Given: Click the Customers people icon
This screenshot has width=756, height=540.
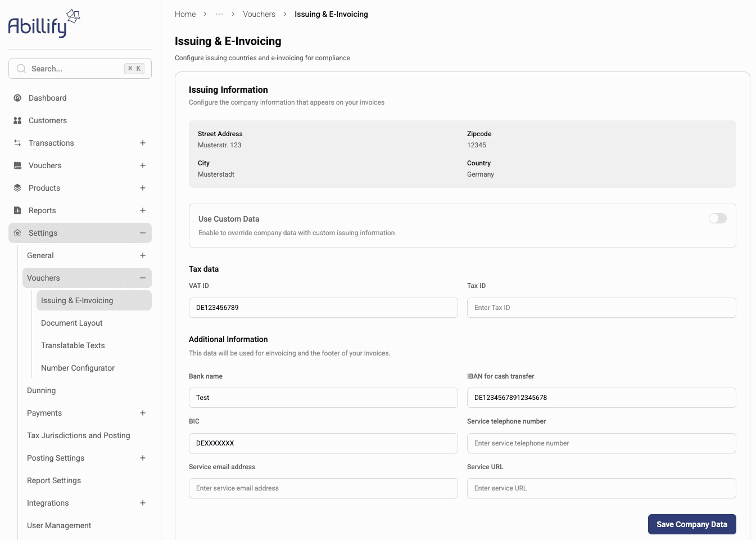Looking at the screenshot, I should (x=17, y=120).
